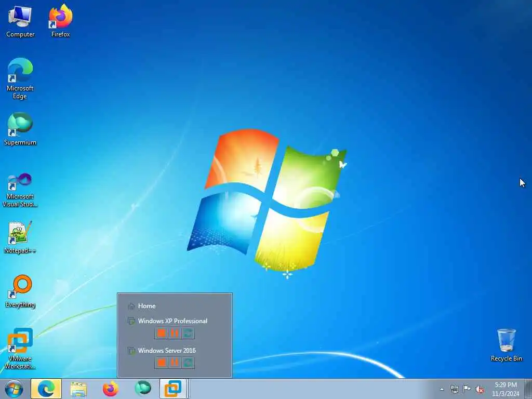532x399 pixels.
Task: Open the Computer desktop icon
Action: 20,21
